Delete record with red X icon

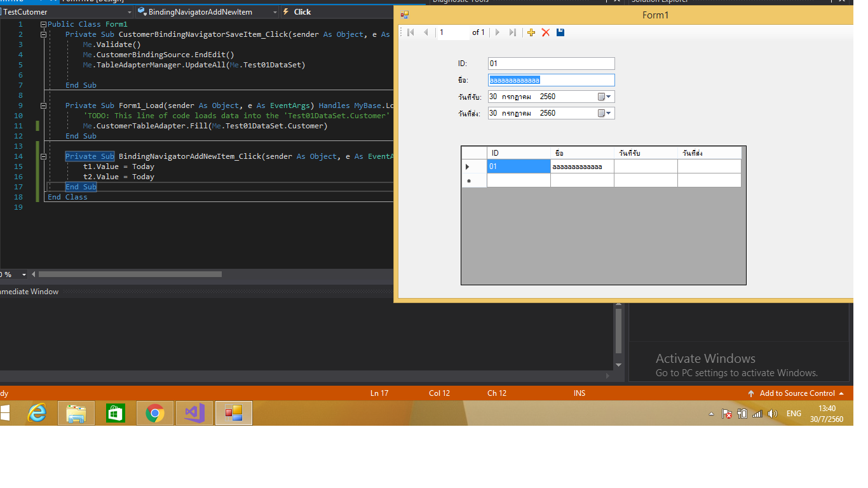[546, 32]
